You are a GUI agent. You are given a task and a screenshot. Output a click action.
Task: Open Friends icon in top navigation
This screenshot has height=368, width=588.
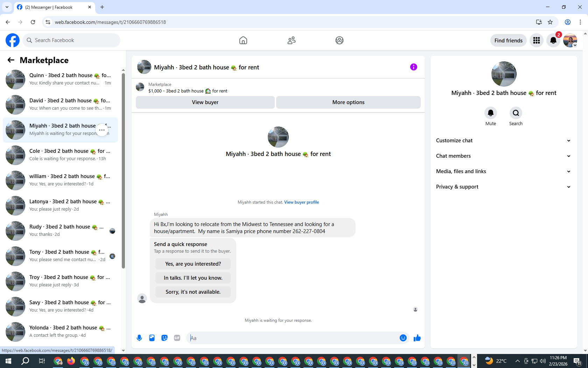point(292,40)
